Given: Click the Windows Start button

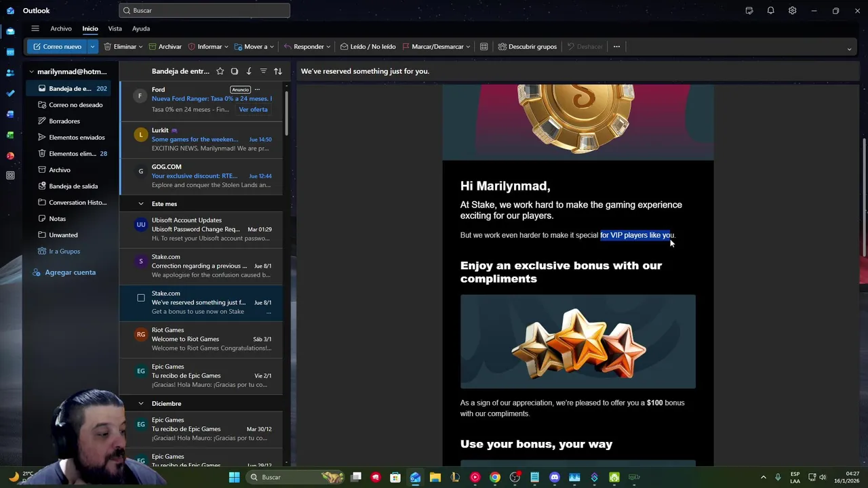Looking at the screenshot, I should 234,477.
